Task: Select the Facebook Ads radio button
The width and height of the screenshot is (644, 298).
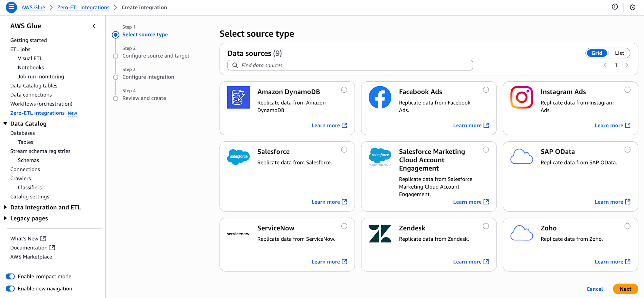Action: [x=486, y=90]
